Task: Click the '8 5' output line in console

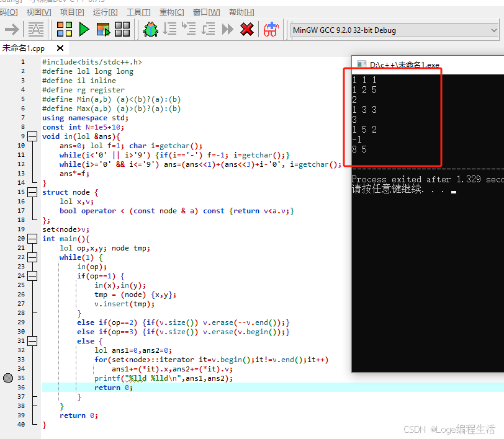Action: point(359,149)
